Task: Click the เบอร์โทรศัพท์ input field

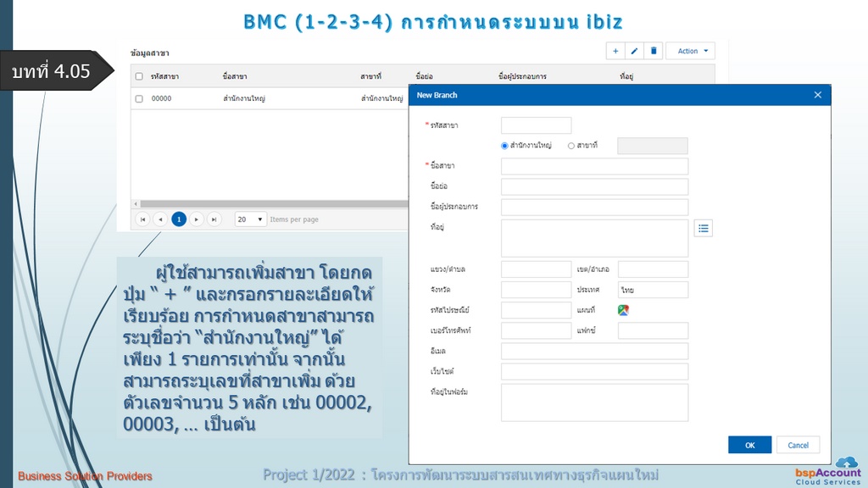Action: [536, 331]
